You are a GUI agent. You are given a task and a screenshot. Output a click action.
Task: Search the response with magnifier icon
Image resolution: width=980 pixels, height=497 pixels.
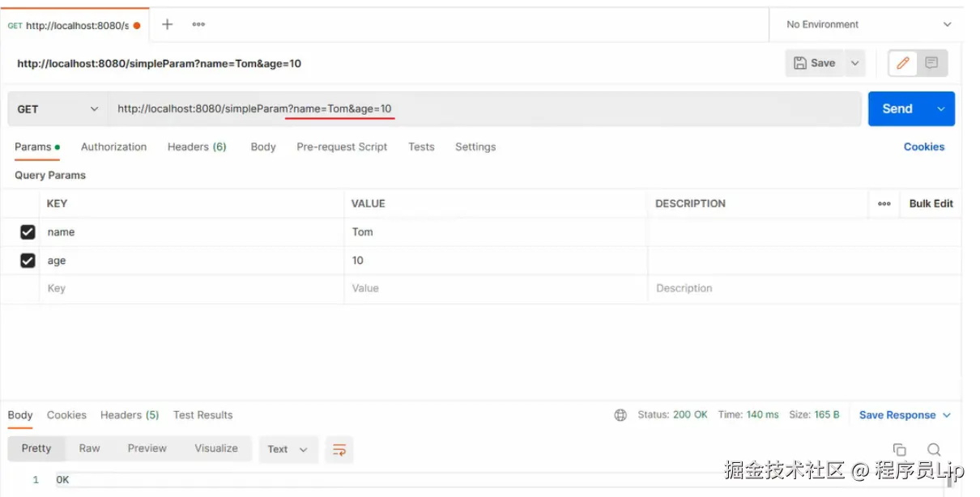[x=934, y=449]
